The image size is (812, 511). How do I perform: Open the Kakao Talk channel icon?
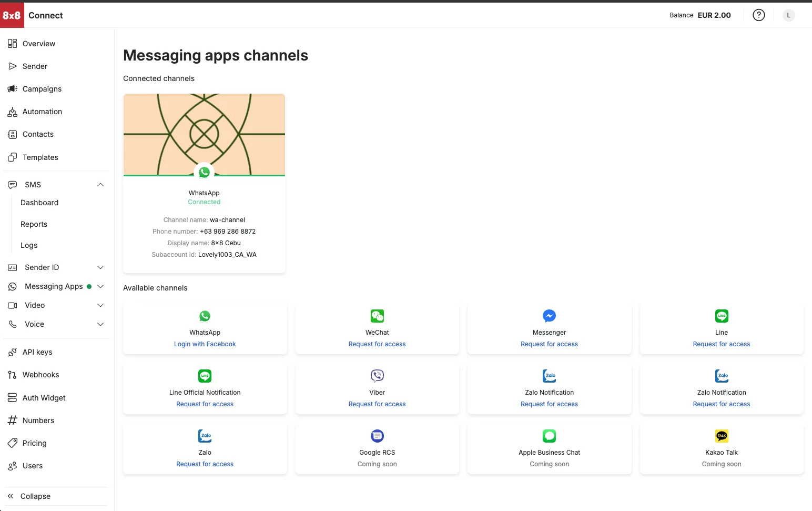click(x=721, y=436)
